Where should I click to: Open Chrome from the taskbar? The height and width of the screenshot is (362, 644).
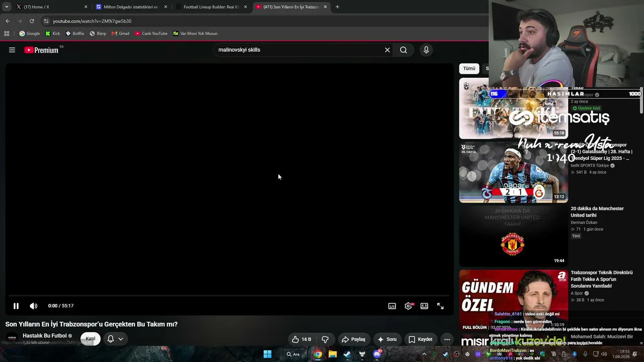[x=318, y=354]
